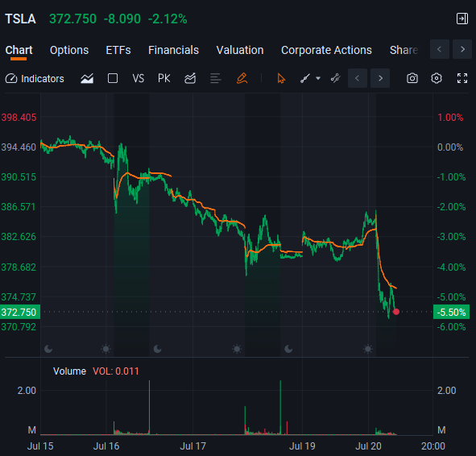Click the 394.460 price axis label
The image size is (476, 456).
pos(19,147)
